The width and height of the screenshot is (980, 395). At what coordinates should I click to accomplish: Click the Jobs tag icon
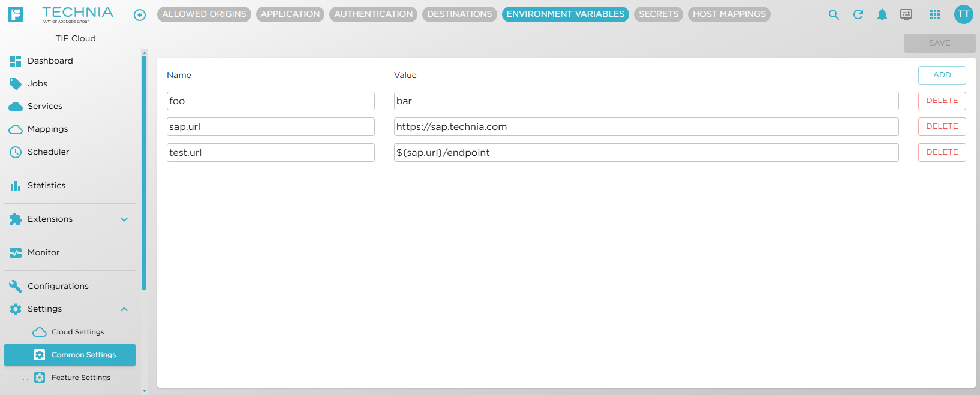[x=16, y=83]
